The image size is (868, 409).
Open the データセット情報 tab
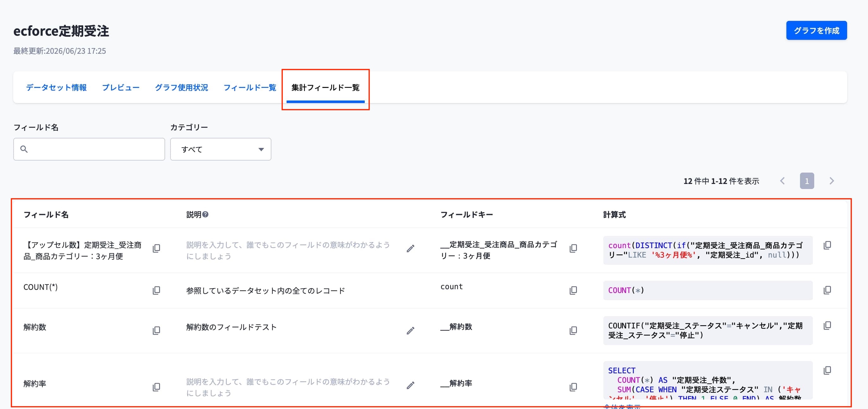[x=56, y=88]
